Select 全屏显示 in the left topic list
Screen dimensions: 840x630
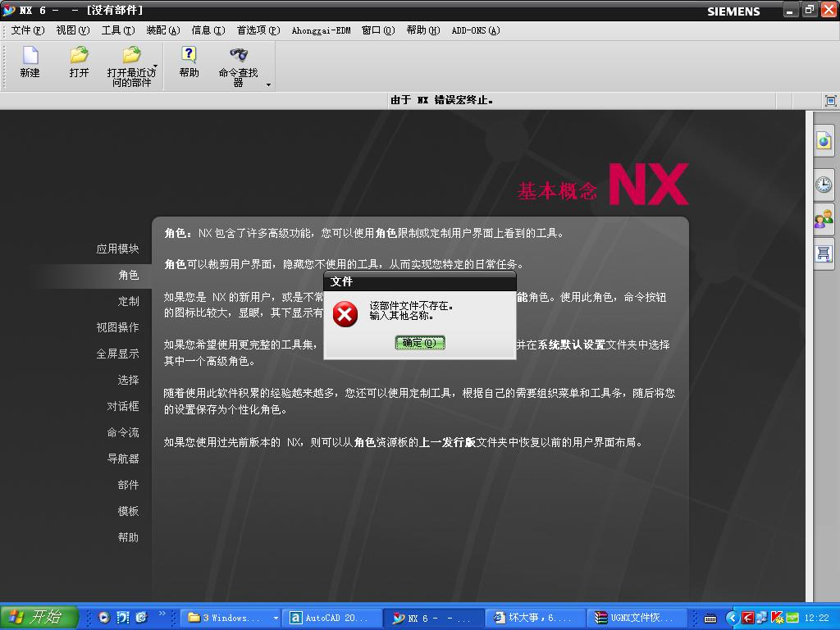117,354
